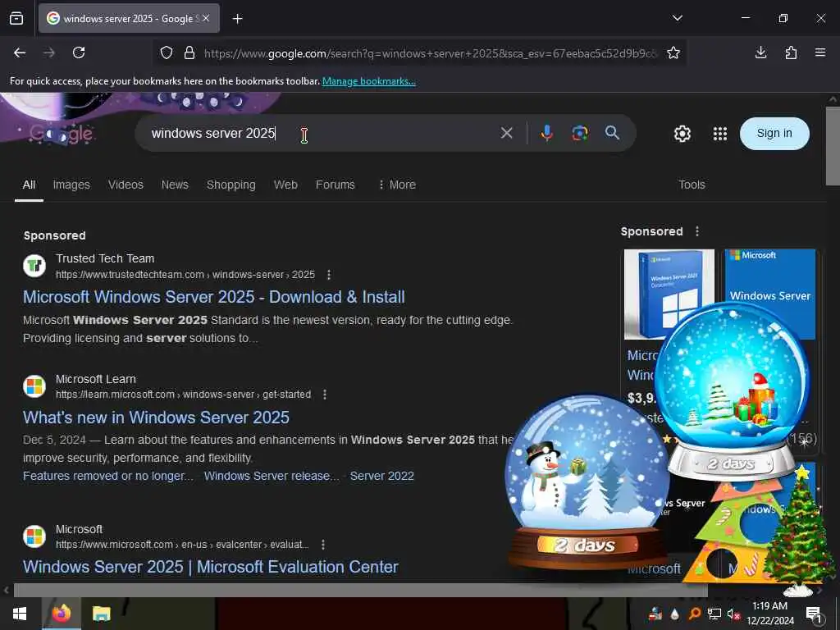Open options for the Microsoft evalcenter result

coord(323,545)
